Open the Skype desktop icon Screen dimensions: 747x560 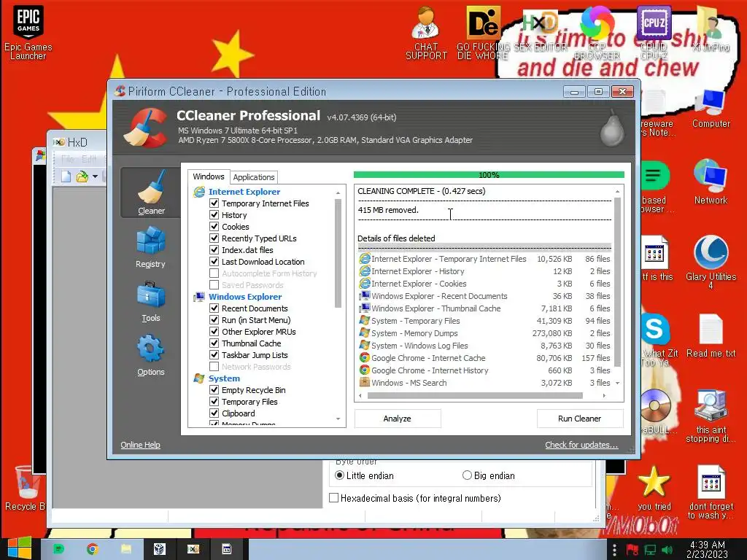click(654, 329)
